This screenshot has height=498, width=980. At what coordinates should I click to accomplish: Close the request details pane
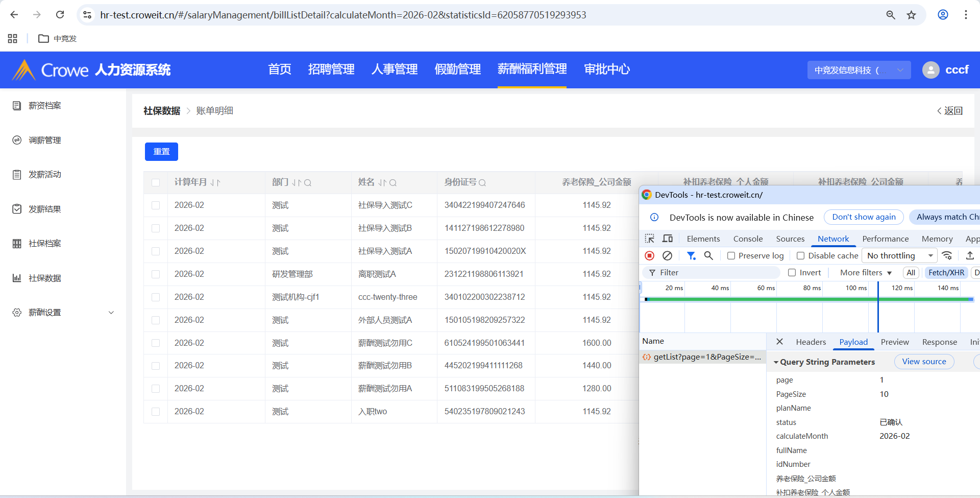(x=779, y=342)
